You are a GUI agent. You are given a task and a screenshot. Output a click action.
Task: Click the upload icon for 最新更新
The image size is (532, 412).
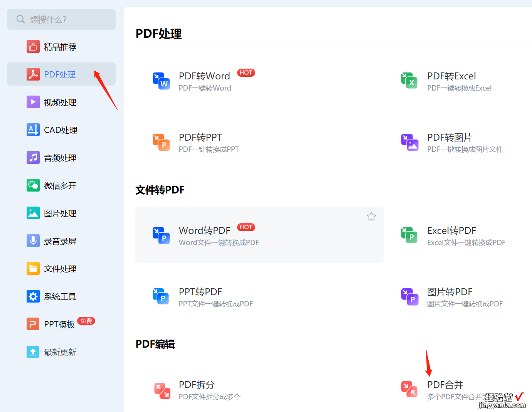pyautogui.click(x=33, y=352)
